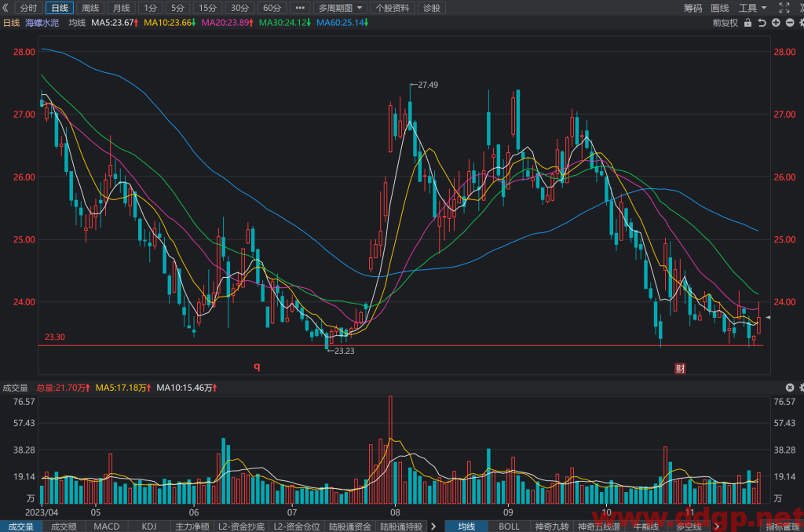The width and height of the screenshot is (804, 532).
Task: Switch to the 主力净额 indicator tab
Action: pyautogui.click(x=192, y=527)
